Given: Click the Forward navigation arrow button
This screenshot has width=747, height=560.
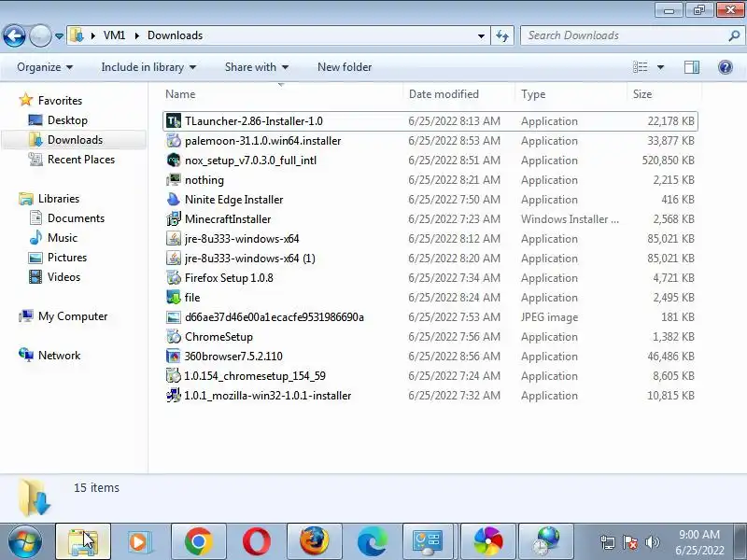Looking at the screenshot, I should tap(40, 35).
